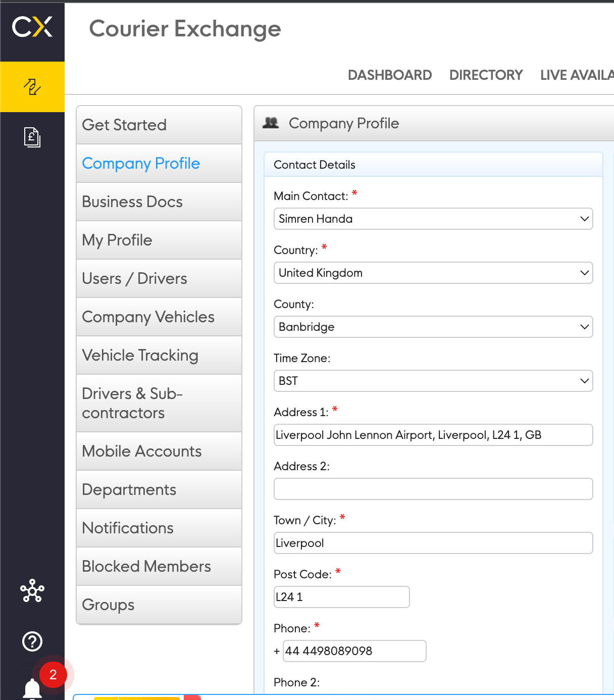614x700 pixels.
Task: Open the County dropdown showing Banbridge
Action: [x=433, y=327]
